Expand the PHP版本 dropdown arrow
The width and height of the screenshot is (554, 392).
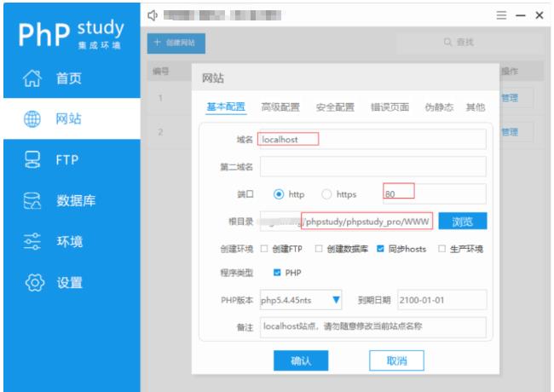tap(336, 300)
